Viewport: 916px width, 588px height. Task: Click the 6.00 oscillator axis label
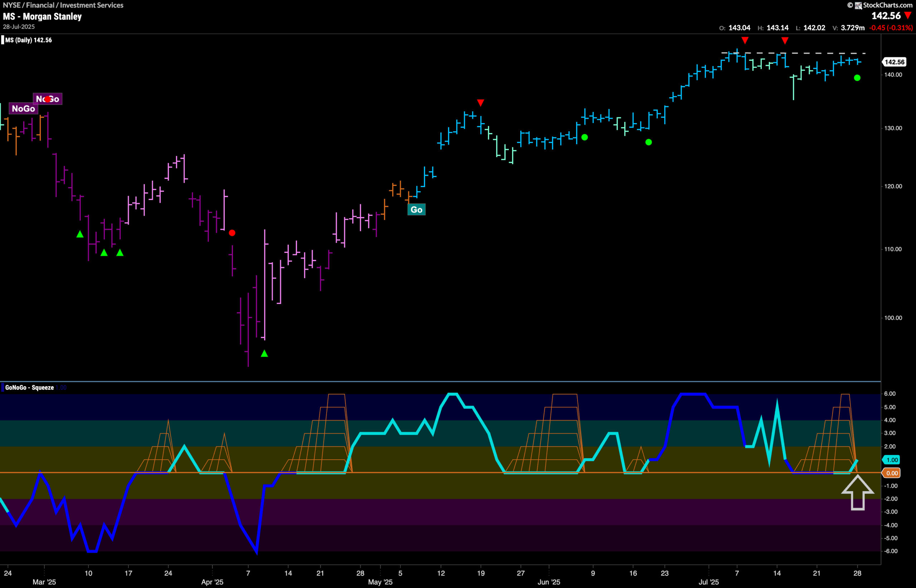point(890,394)
